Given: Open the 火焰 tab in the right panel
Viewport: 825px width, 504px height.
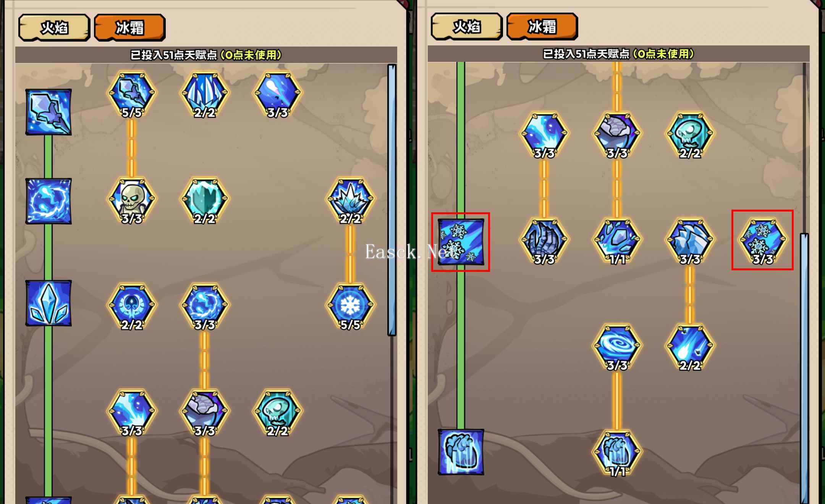Looking at the screenshot, I should tap(466, 26).
